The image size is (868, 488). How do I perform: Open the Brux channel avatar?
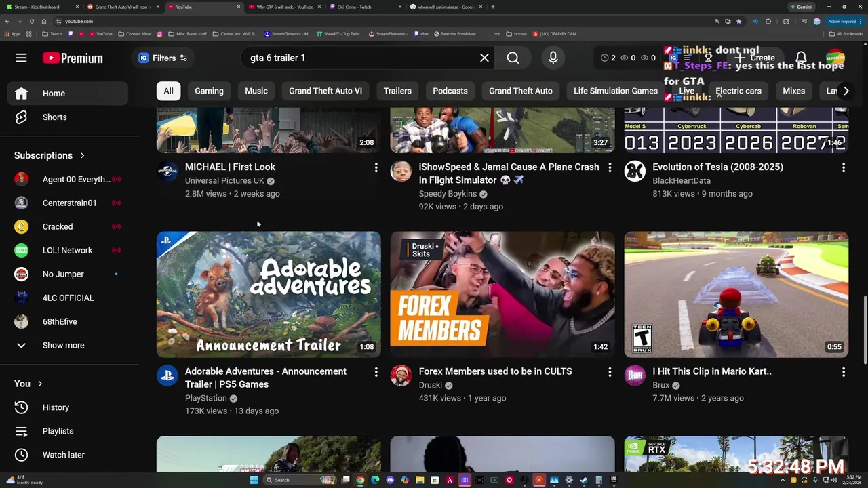coord(635,375)
